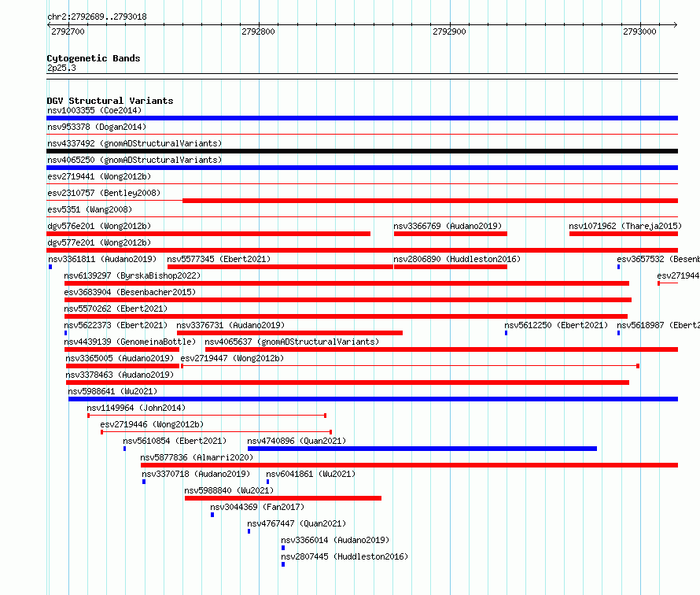Click nsv3361811 (Audano2019) label
Viewport: 700px width, 595px height.
pyautogui.click(x=102, y=259)
